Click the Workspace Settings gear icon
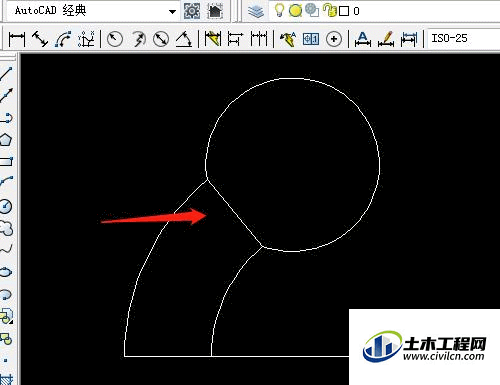The height and width of the screenshot is (385, 500). (192, 11)
